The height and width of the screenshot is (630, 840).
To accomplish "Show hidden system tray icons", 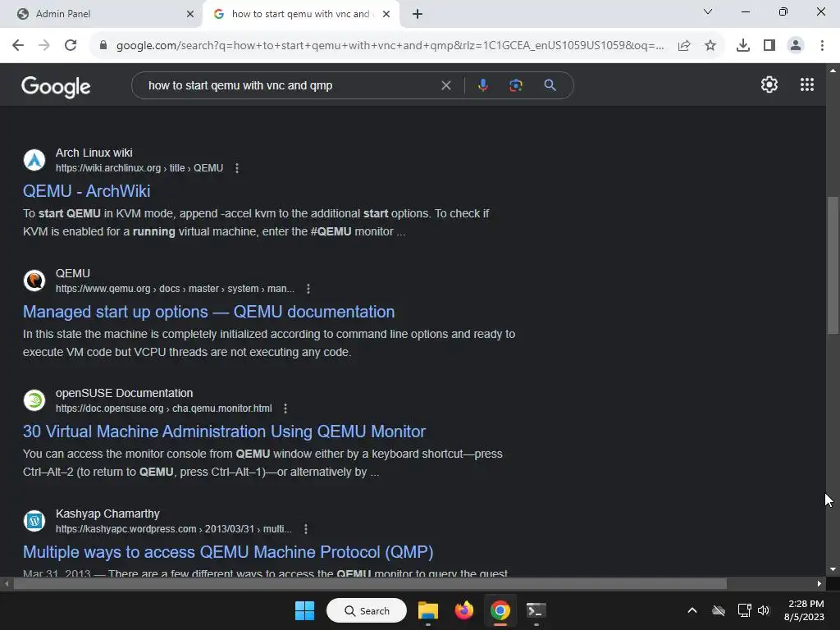I will tap(692, 610).
